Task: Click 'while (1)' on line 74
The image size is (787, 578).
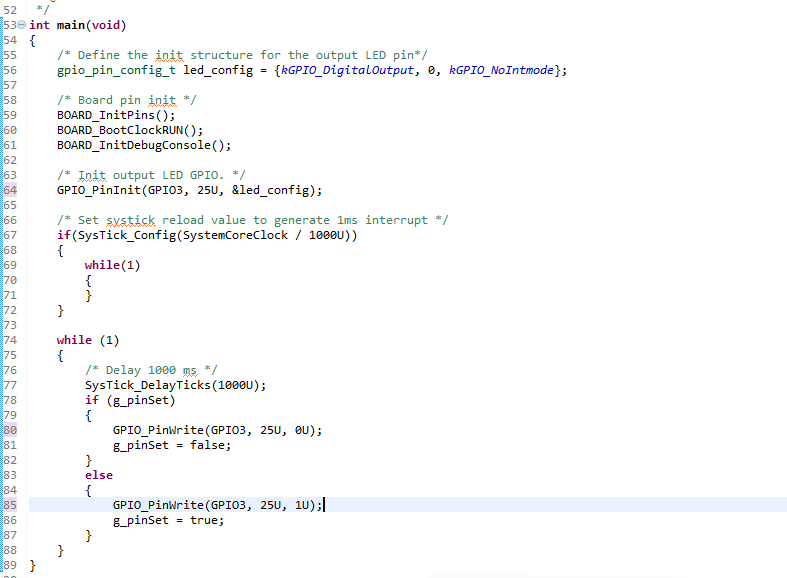Action: [88, 340]
